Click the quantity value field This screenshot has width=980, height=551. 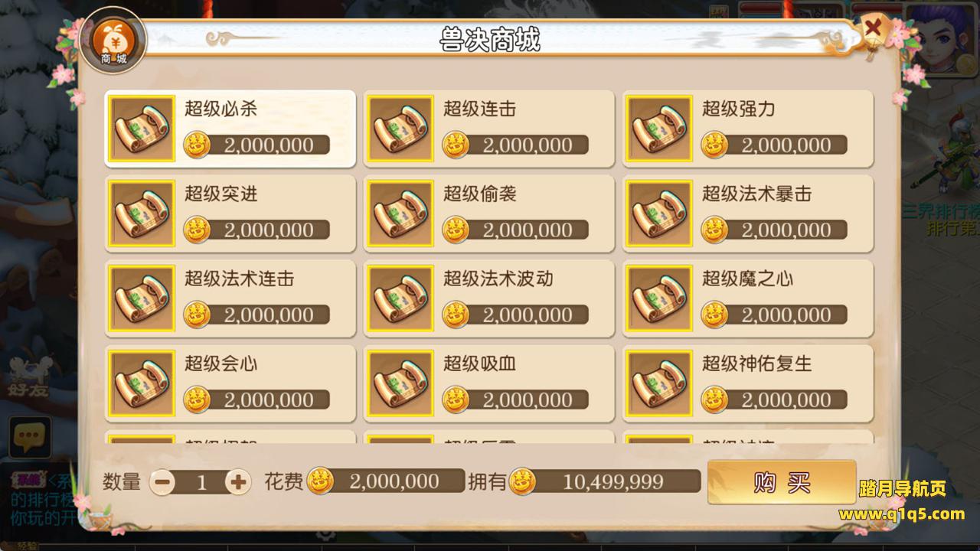coord(201,482)
